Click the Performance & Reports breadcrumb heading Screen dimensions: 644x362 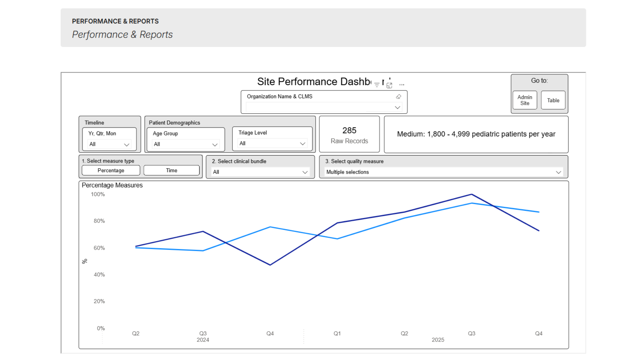115,21
